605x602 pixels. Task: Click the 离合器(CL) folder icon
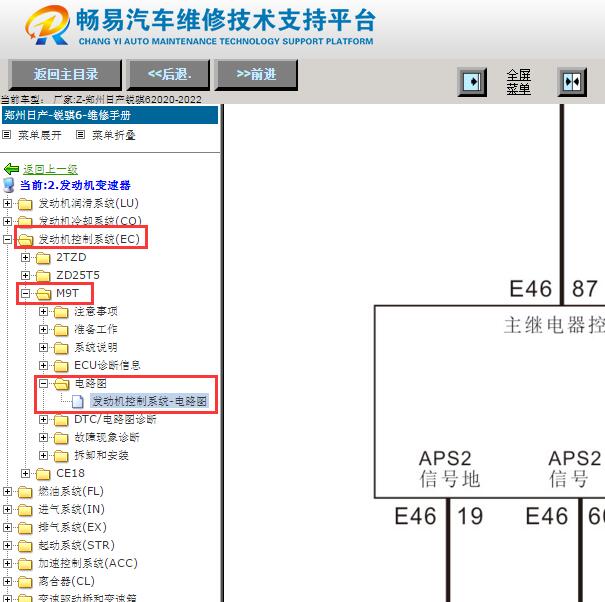pyautogui.click(x=25, y=582)
